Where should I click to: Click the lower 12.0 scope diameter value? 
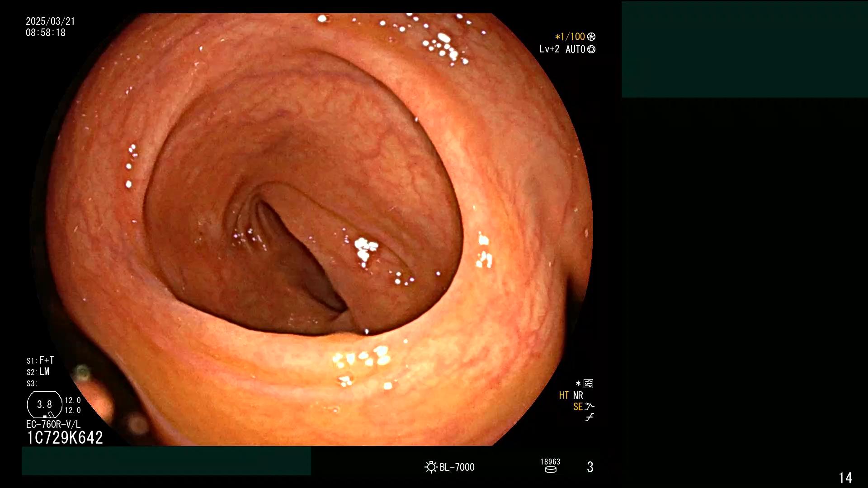pyautogui.click(x=73, y=410)
